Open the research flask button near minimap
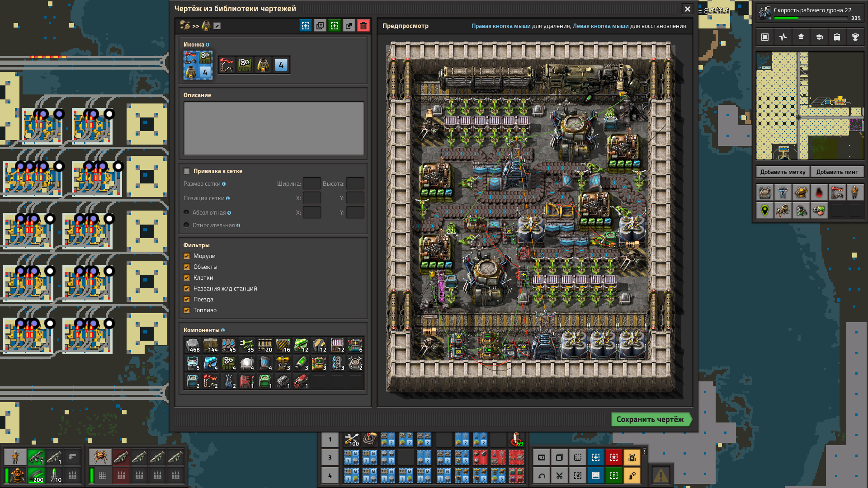Screen dimensions: 868x488 coord(819,37)
